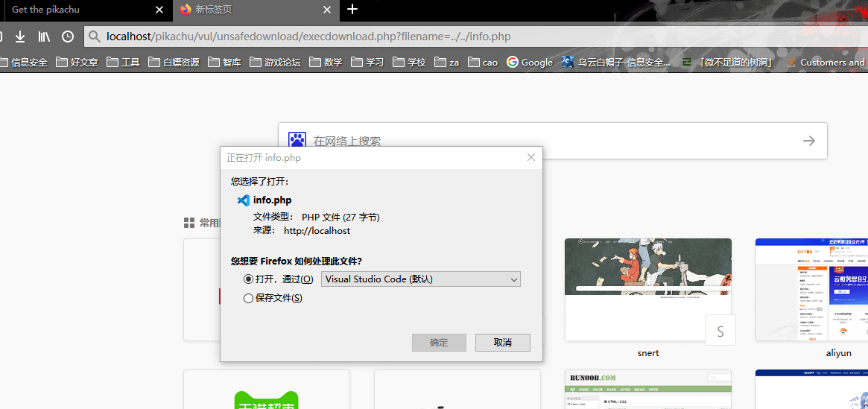The image size is (868, 409).
Task: Open the Customers and bookmark
Action: pos(826,62)
